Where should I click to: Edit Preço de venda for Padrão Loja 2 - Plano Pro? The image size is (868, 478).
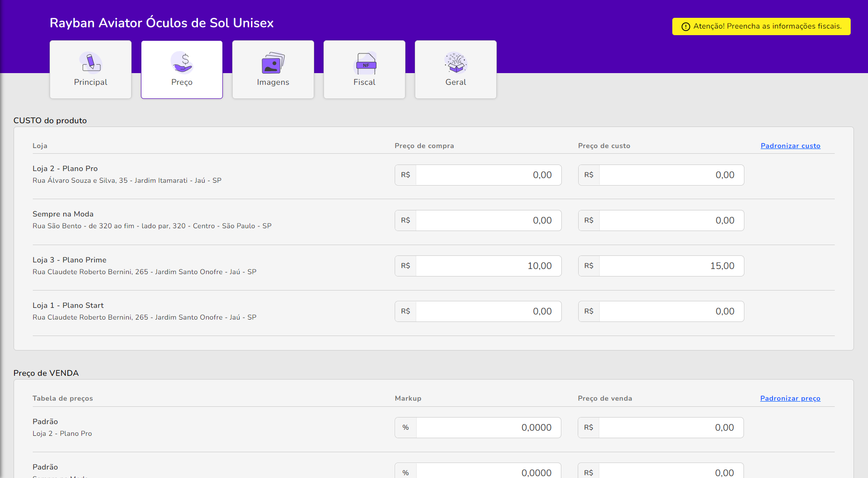661,427
